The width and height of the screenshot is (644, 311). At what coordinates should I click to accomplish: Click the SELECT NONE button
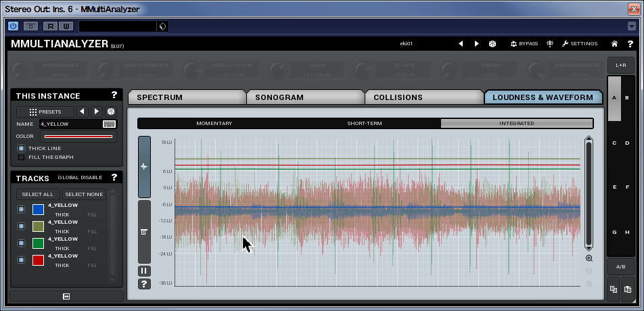(x=84, y=194)
